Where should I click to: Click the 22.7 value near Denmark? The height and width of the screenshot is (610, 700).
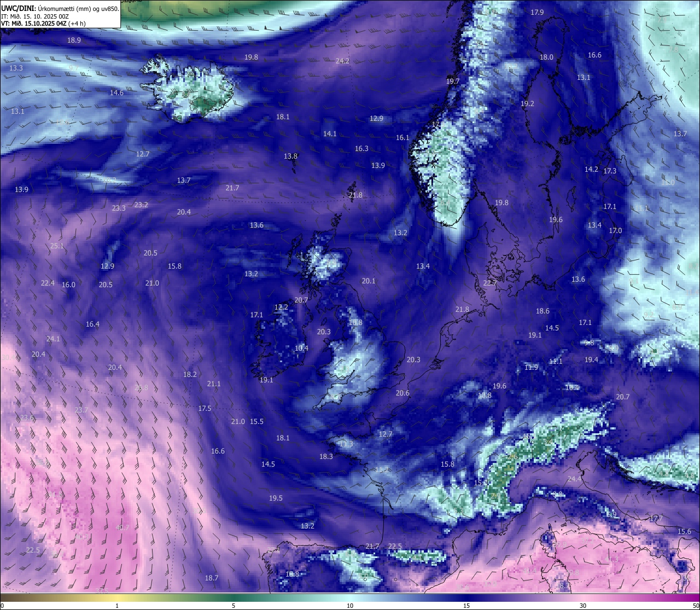[x=490, y=283]
